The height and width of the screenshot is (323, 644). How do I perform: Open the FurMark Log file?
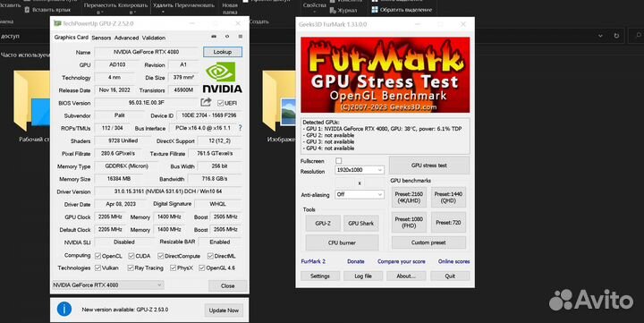click(363, 276)
